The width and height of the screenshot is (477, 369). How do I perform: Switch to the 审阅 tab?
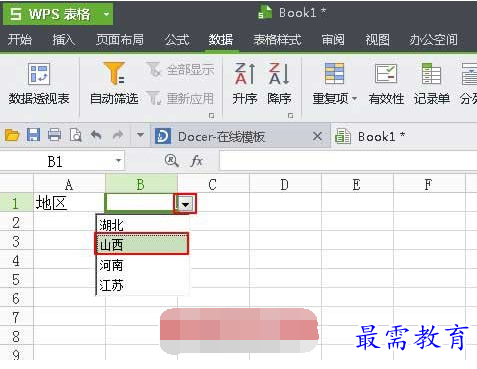[x=333, y=40]
